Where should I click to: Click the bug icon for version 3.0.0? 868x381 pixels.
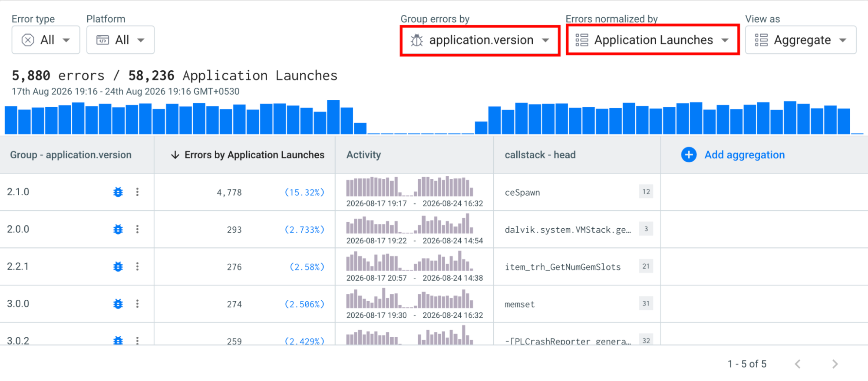point(118,304)
